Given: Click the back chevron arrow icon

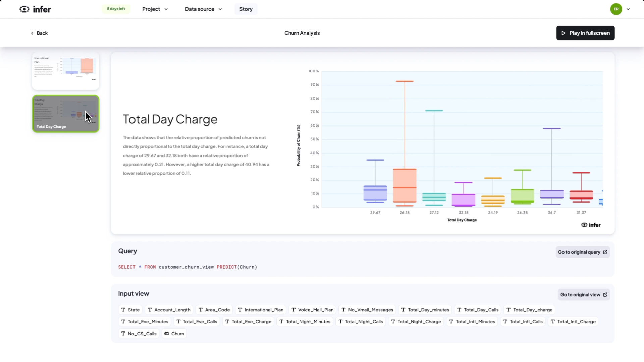Looking at the screenshot, I should pos(32,33).
